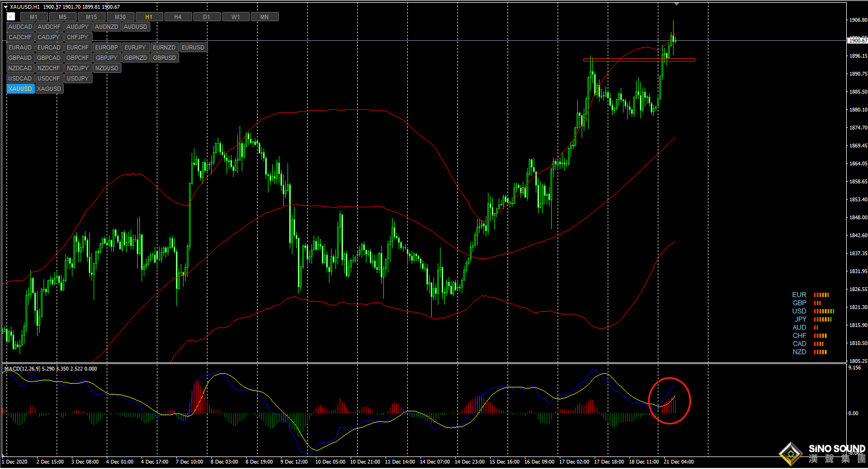
Task: Switch to the MN monthly timeframe
Action: tap(264, 17)
